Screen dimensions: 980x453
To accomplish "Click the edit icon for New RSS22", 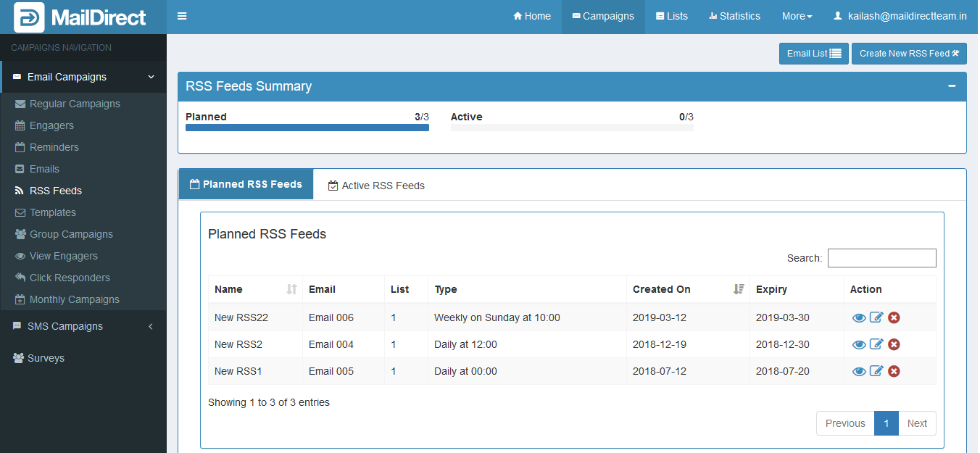I will pos(876,317).
